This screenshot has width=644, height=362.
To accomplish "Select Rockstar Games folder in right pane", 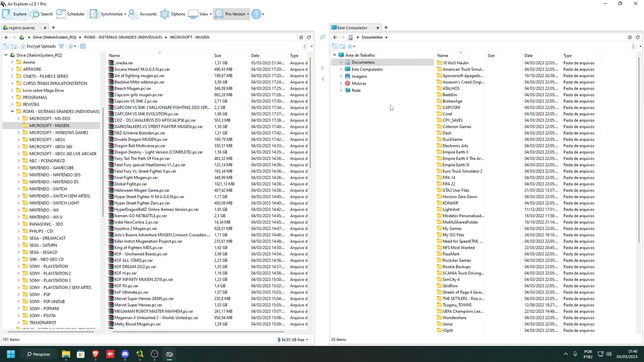I will pos(457,260).
